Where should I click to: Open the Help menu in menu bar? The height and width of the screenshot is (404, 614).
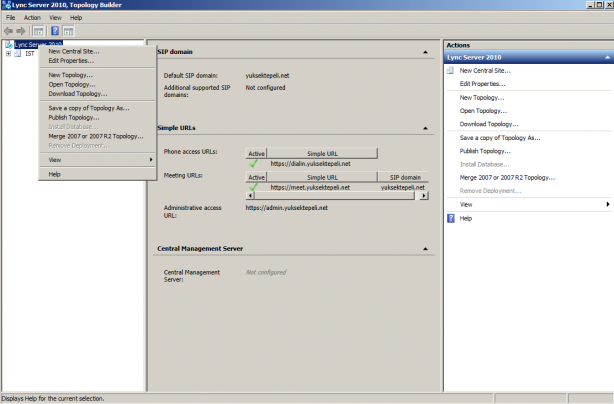point(76,18)
